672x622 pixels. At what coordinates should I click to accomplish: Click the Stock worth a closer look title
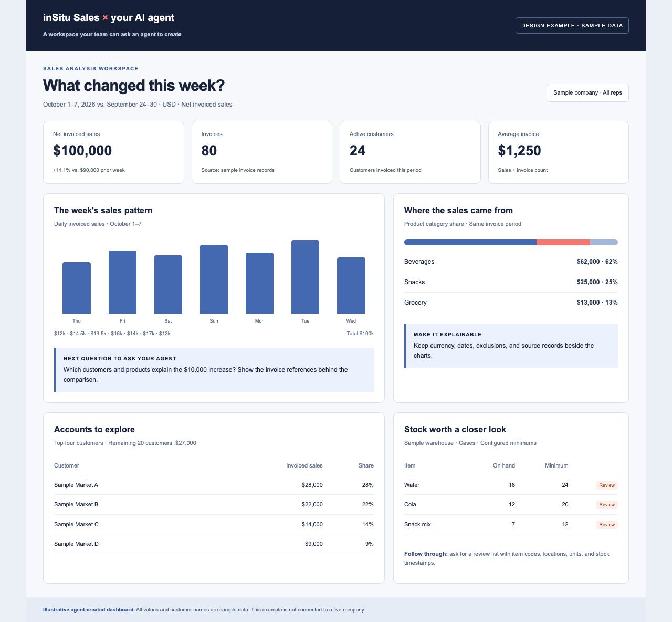[x=455, y=429]
